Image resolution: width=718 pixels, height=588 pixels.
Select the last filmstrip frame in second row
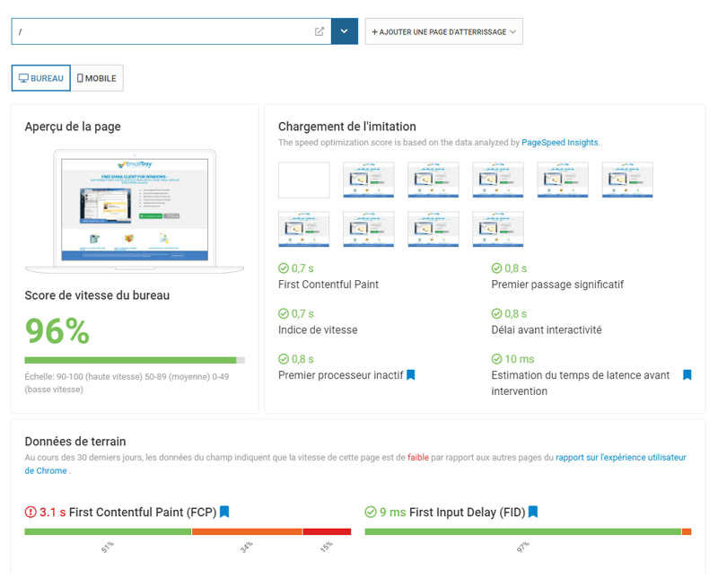pyautogui.click(x=497, y=229)
